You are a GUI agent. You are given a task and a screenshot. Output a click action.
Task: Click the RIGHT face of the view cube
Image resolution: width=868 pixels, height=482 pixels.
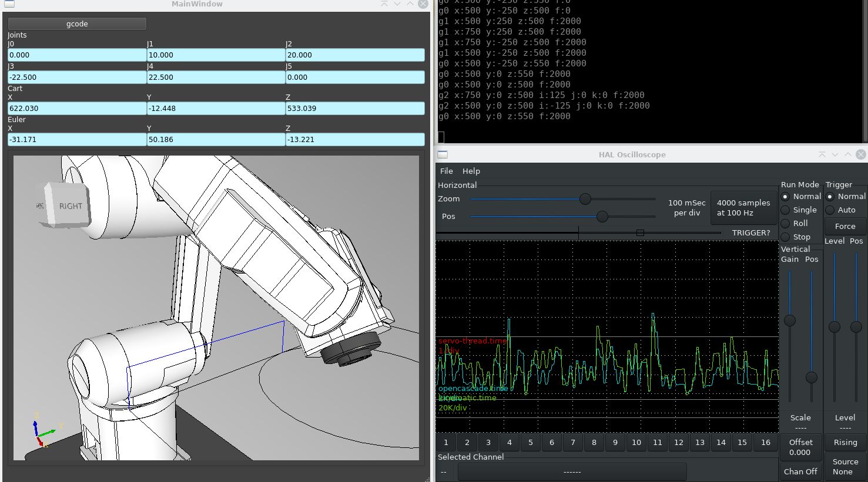(x=71, y=206)
